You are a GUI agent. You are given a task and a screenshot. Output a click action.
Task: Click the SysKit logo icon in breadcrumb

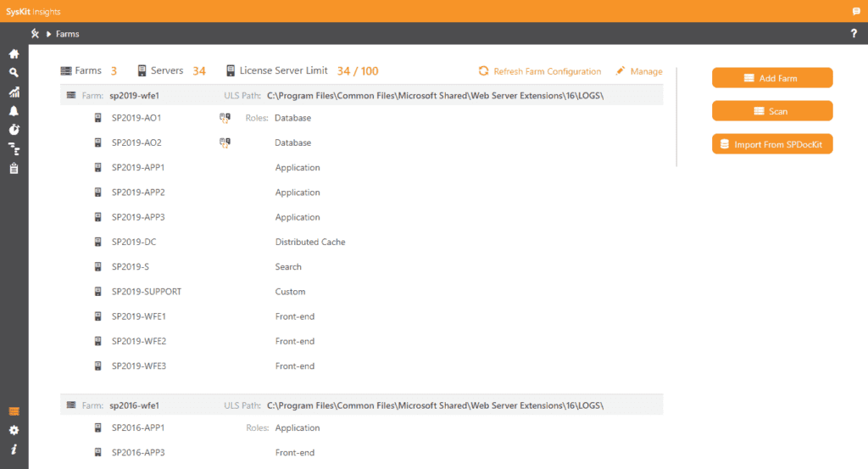(35, 33)
